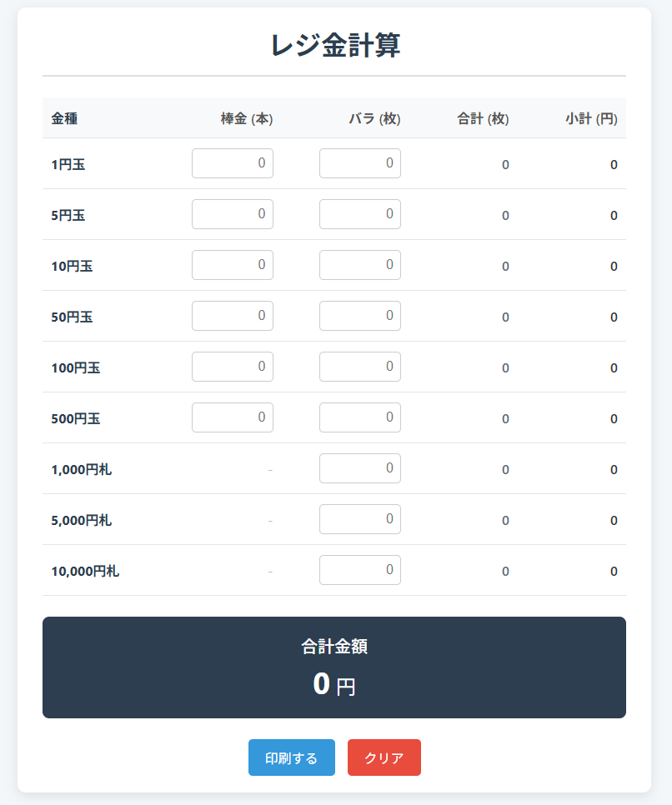Click the 1,000円札 バラ input field

359,468
